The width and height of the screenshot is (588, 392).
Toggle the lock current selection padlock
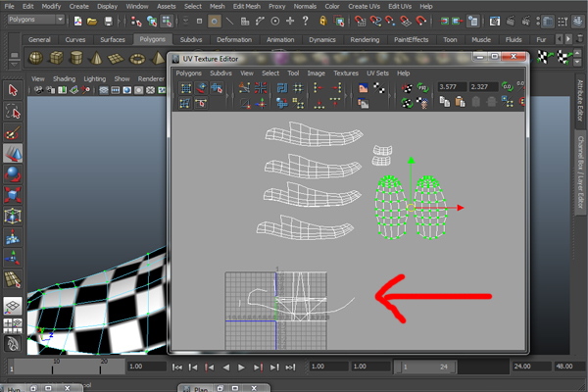tap(322, 21)
